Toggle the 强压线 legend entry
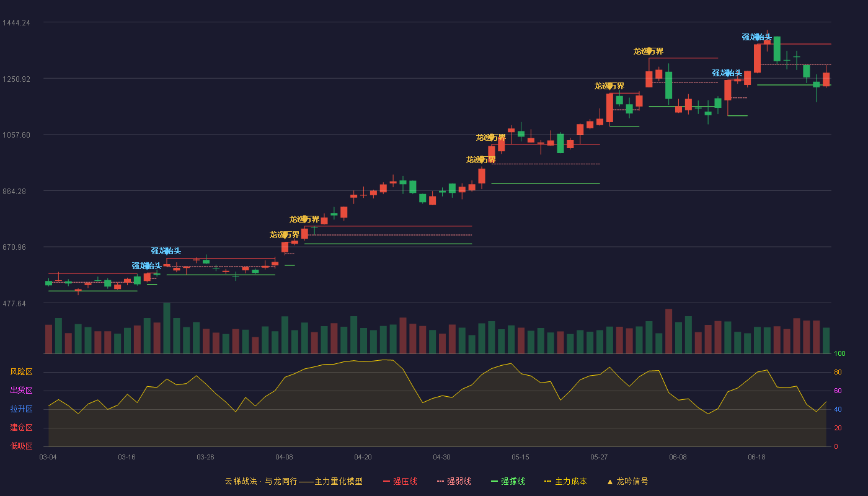 pyautogui.click(x=400, y=481)
